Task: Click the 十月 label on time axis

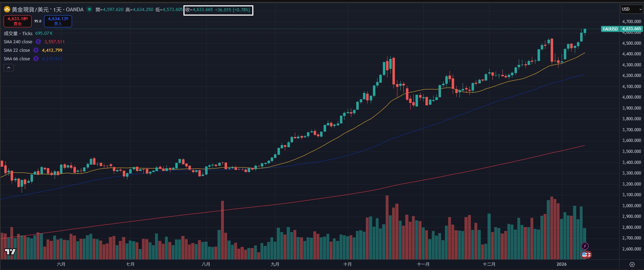Action: (x=347, y=264)
